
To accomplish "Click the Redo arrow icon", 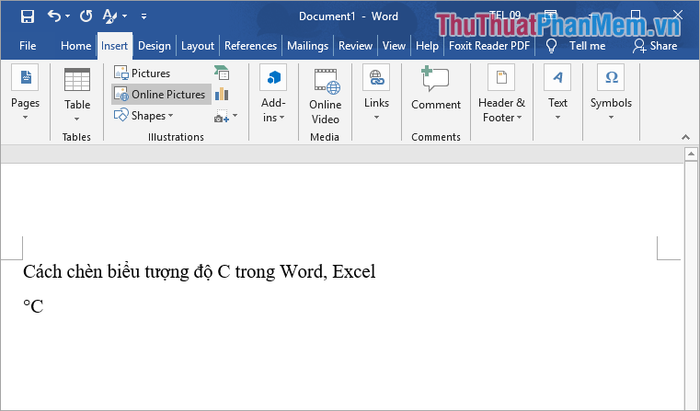I will [85, 16].
